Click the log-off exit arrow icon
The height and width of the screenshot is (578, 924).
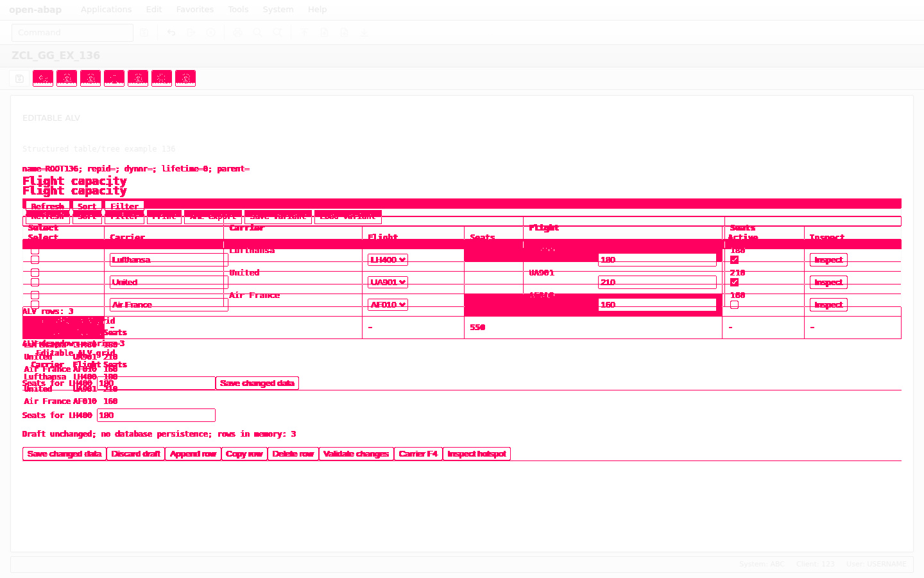point(191,33)
